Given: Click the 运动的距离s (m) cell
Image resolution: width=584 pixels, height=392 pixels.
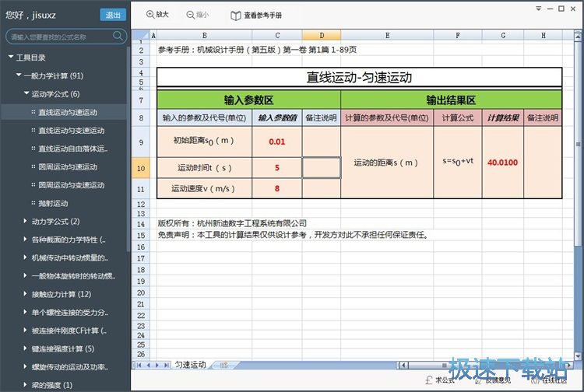Looking at the screenshot, I should tap(386, 162).
